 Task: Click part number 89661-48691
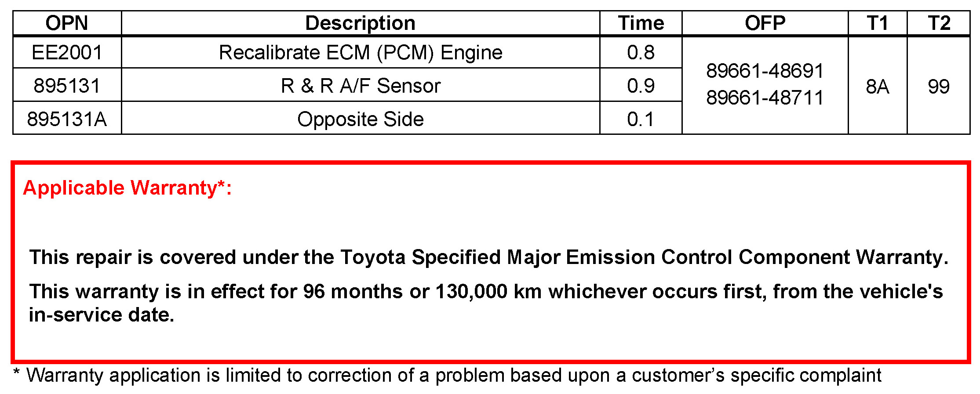pyautogui.click(x=765, y=71)
